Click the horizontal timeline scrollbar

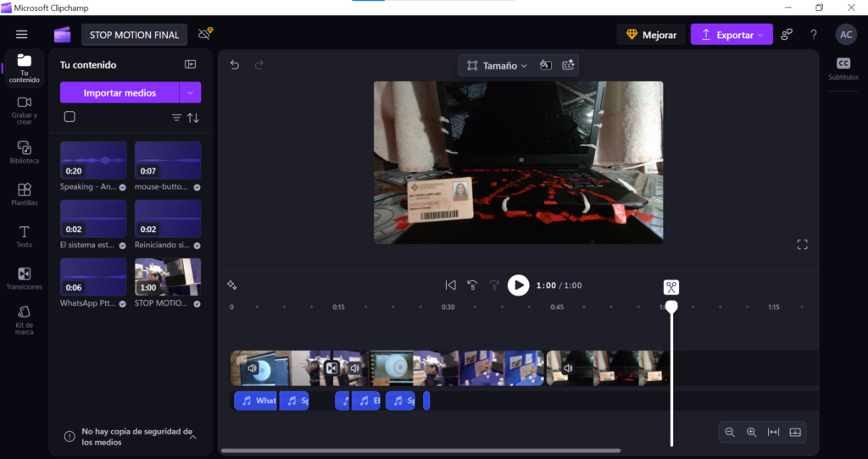pyautogui.click(x=420, y=451)
